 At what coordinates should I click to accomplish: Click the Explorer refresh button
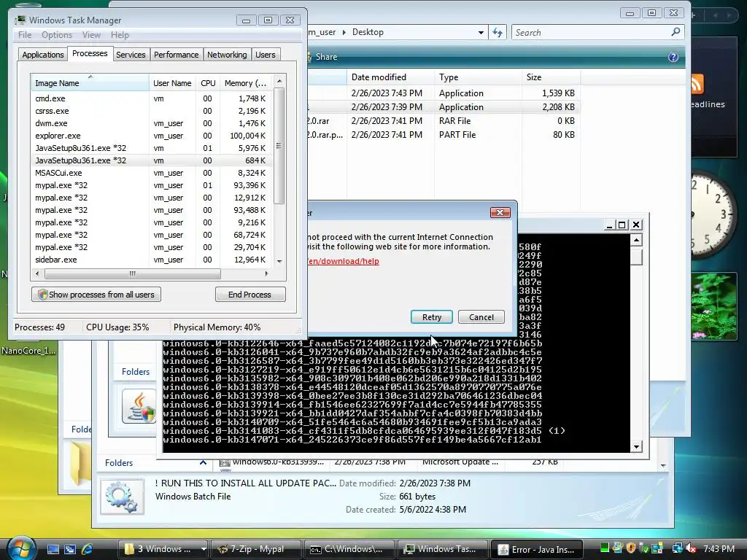[x=498, y=32]
